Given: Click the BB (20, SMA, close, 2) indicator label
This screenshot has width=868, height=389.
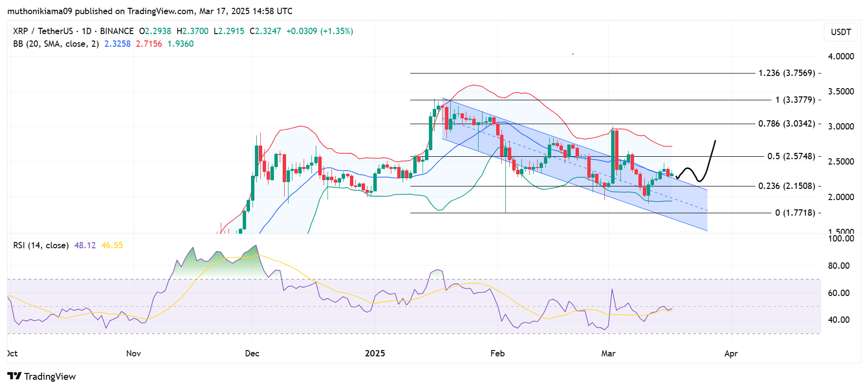Looking at the screenshot, I should (x=56, y=44).
